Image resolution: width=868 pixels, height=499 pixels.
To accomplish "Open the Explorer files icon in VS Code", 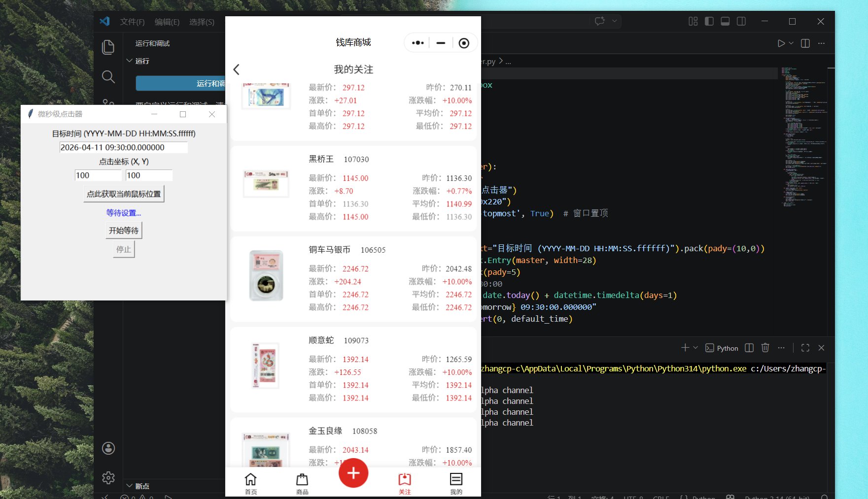I will [x=108, y=47].
